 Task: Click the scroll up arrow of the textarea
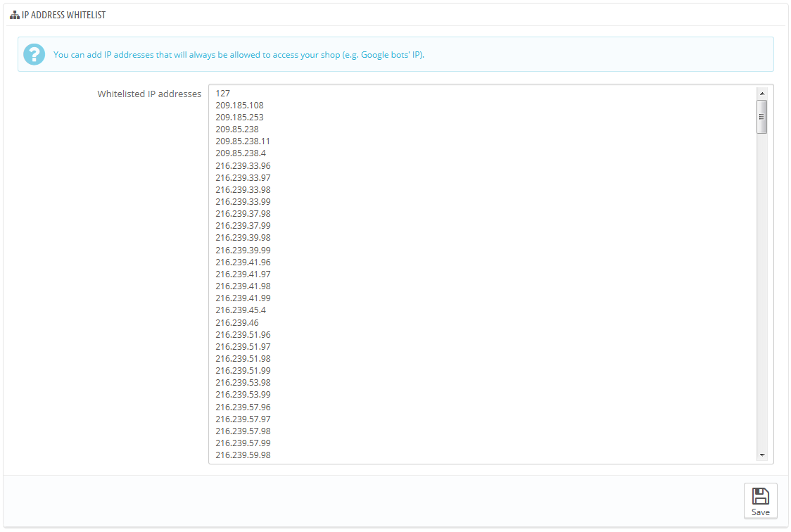coord(761,94)
